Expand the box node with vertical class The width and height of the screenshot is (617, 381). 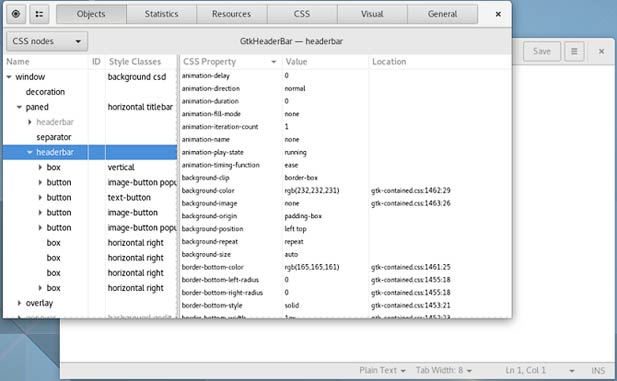coord(40,167)
